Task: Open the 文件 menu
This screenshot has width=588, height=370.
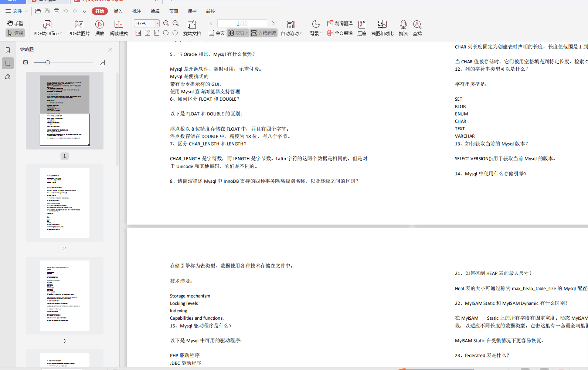Action: (x=17, y=11)
